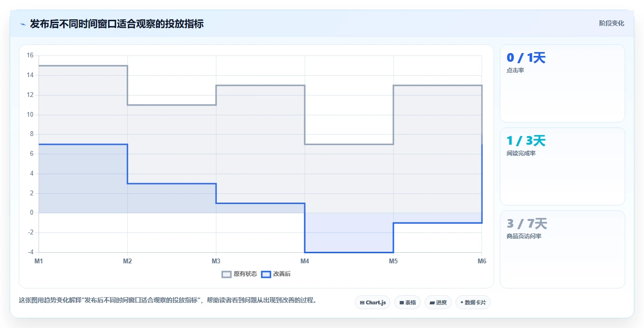Click the 进度 tag button
This screenshot has height=328, width=644.
(438, 302)
